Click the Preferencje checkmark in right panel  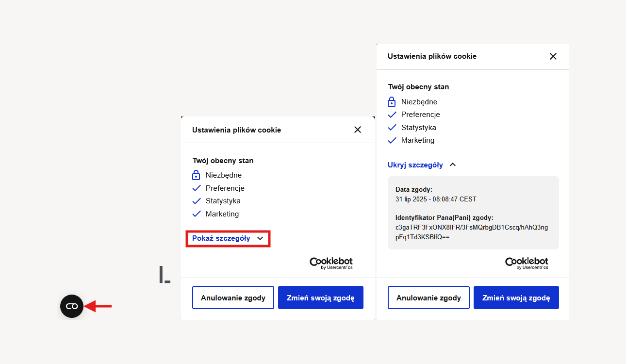click(392, 115)
